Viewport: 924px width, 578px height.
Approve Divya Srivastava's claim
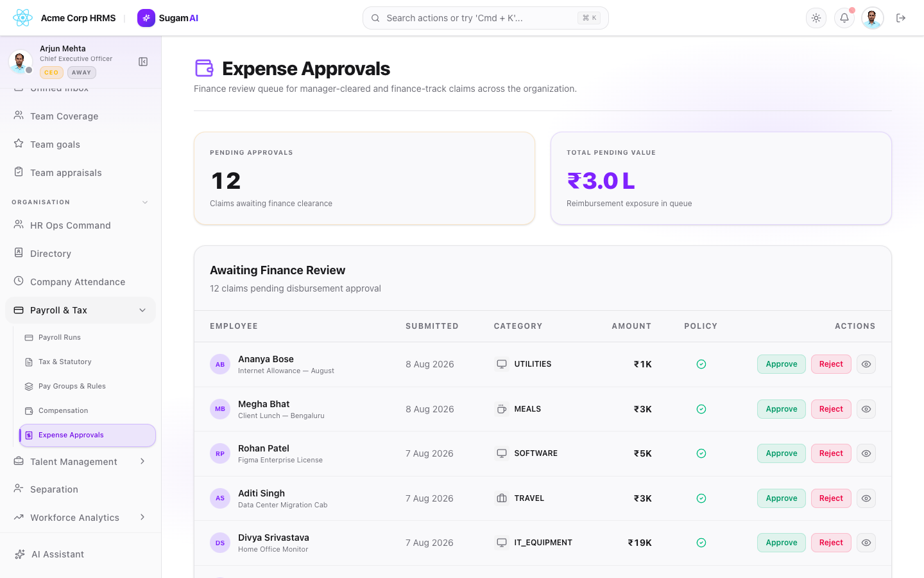click(782, 543)
